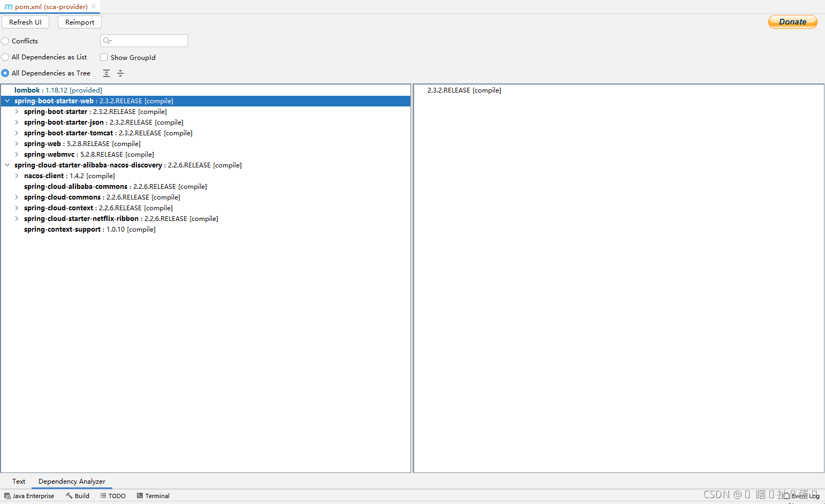The image size is (825, 504).
Task: Select the spring-cloud-starter-netflix-ribbon row text
Action: click(x=121, y=219)
